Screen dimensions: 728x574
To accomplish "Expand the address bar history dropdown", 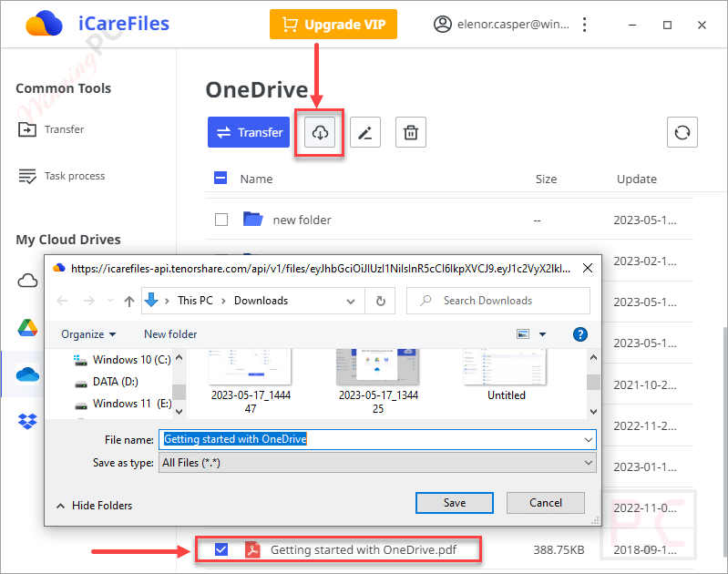I will [x=351, y=301].
